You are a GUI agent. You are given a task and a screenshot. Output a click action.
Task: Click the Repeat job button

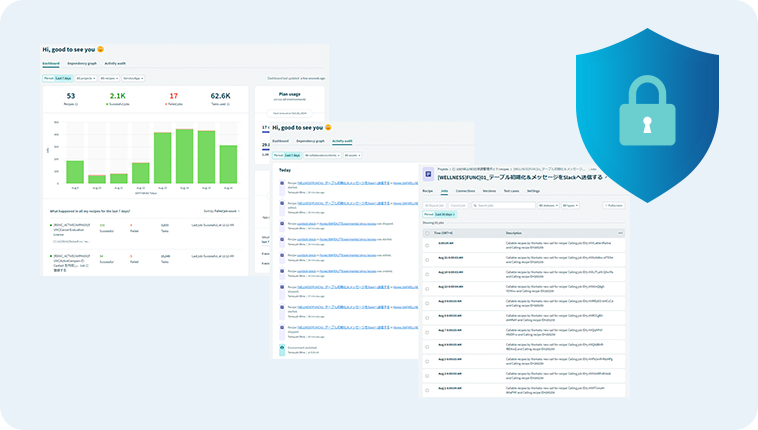[434, 206]
